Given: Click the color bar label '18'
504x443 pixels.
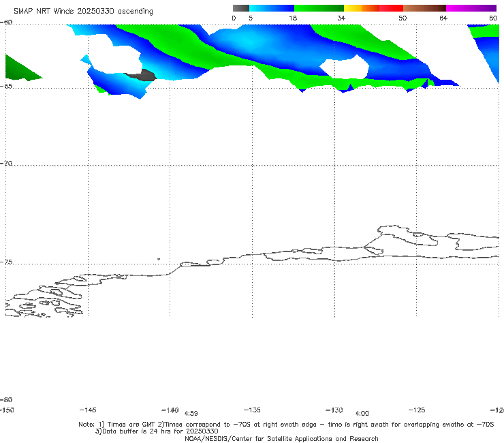Looking at the screenshot, I should [293, 18].
